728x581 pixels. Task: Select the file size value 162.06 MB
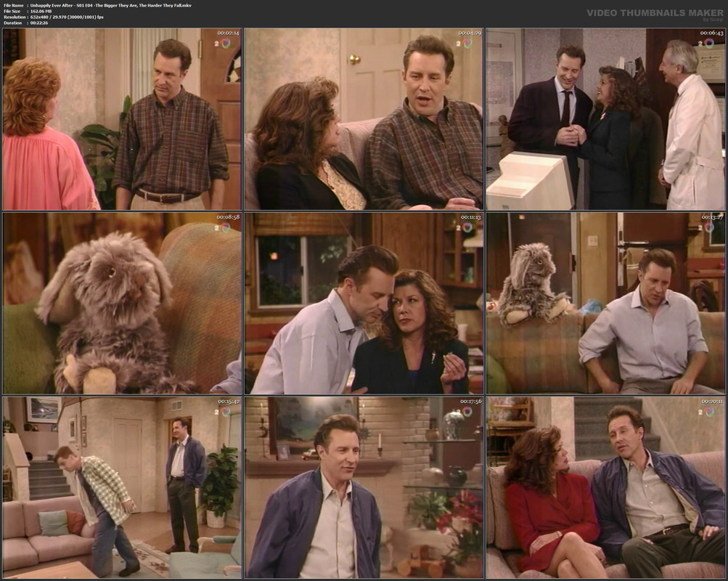click(x=42, y=11)
